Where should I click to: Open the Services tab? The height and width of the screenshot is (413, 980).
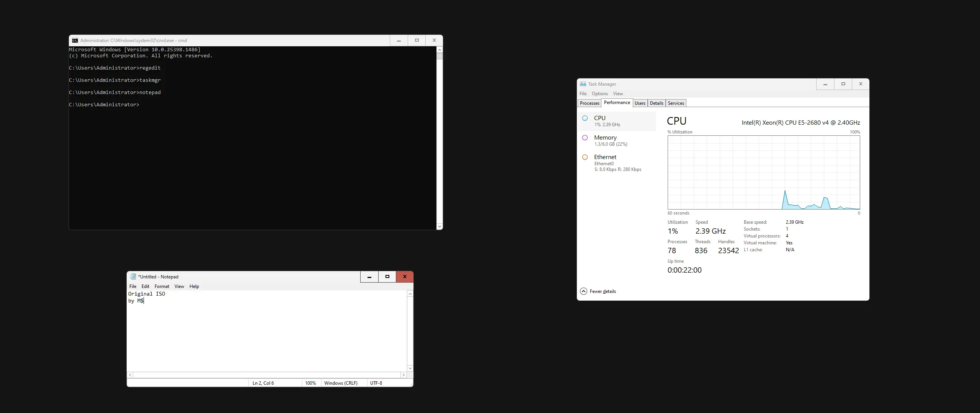(x=676, y=103)
